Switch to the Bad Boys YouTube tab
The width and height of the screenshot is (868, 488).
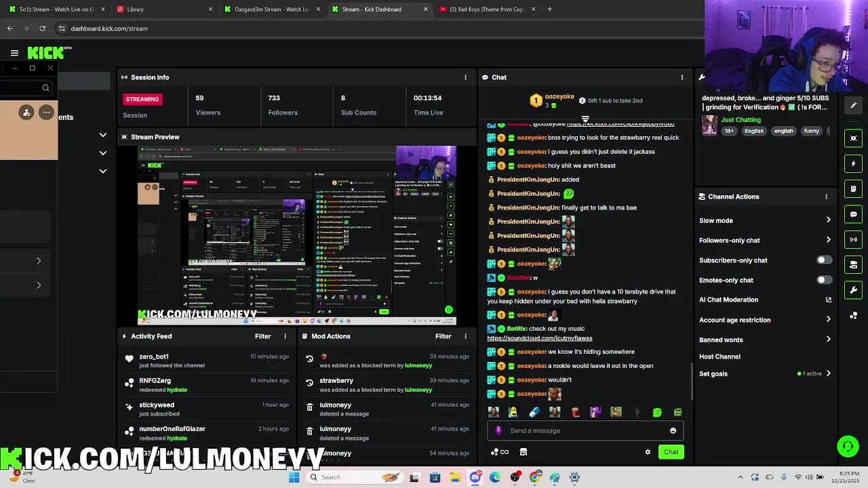tap(487, 9)
